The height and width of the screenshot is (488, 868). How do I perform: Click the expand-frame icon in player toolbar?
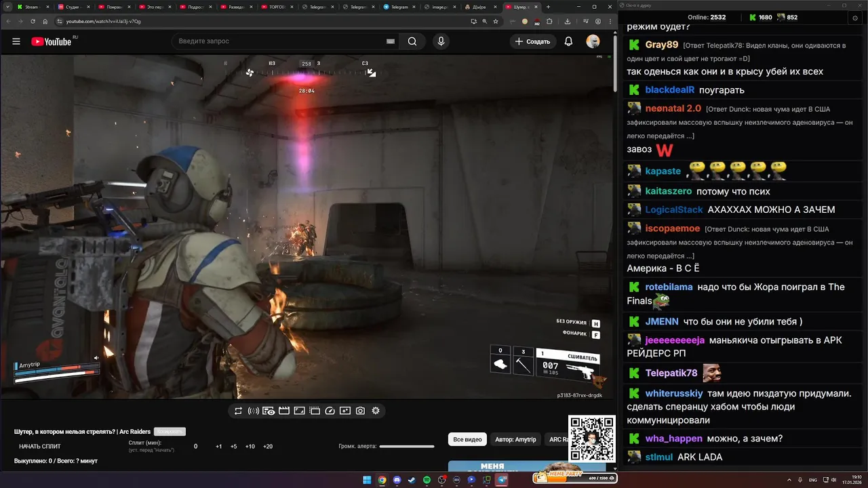[x=299, y=411]
